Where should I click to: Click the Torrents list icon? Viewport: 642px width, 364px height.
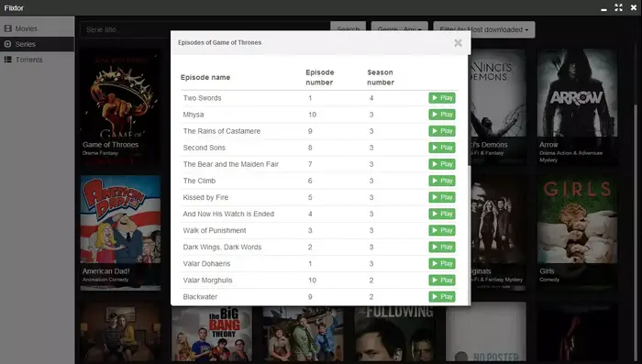pyautogui.click(x=7, y=60)
